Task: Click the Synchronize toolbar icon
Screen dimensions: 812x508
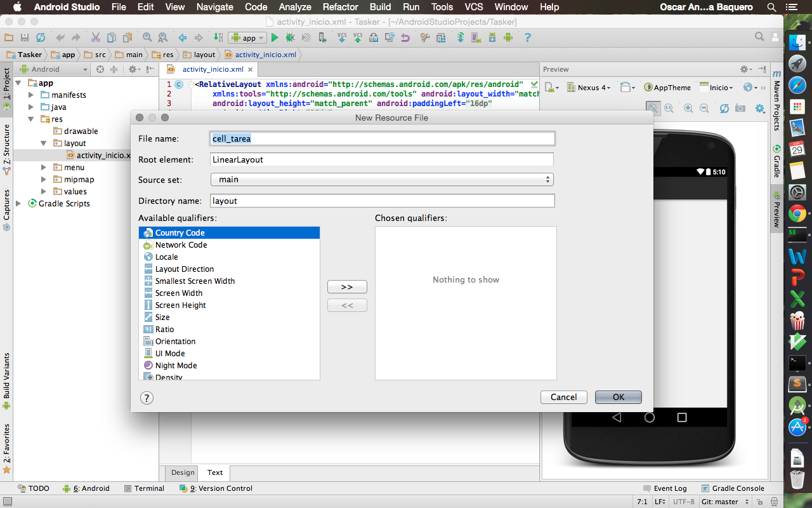Action: click(41, 38)
